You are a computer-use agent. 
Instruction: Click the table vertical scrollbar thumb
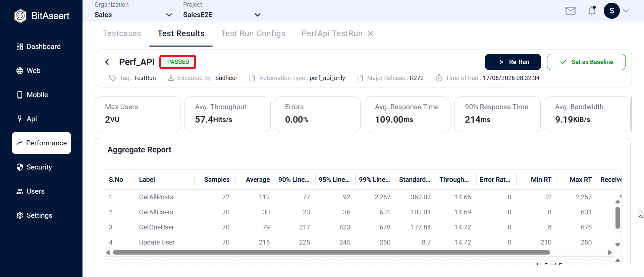(618, 218)
